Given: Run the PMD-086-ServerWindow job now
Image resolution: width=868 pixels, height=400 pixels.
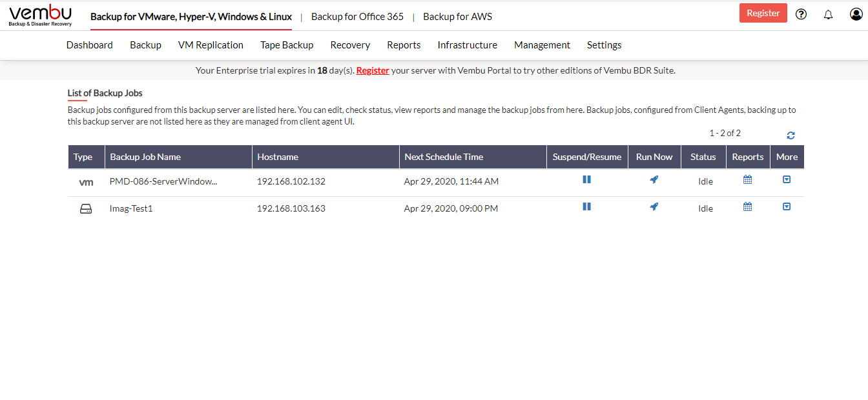Looking at the screenshot, I should (x=654, y=180).
